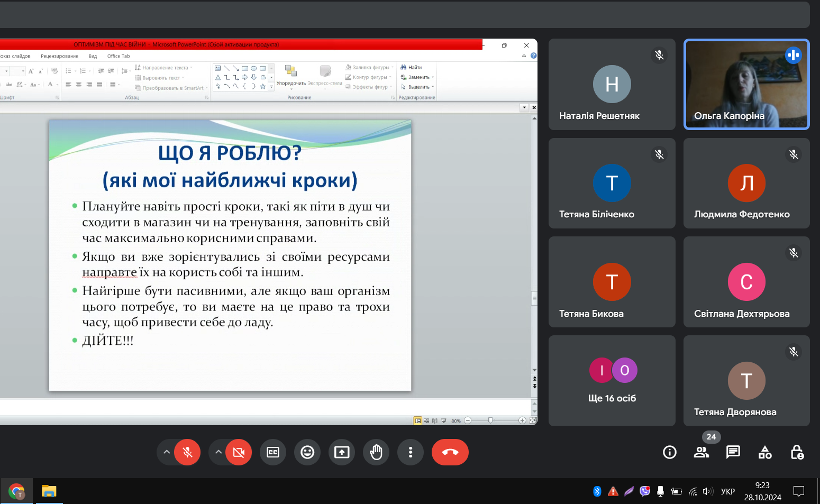Switch to the Вид ribbon tab

(93, 56)
